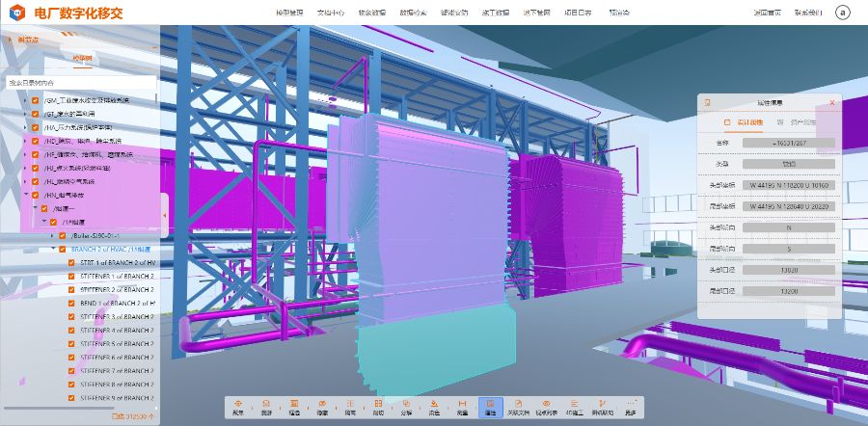
Task: Toggle the STRT 1 of BRANCH 2 checkbox
Action: coord(71,262)
